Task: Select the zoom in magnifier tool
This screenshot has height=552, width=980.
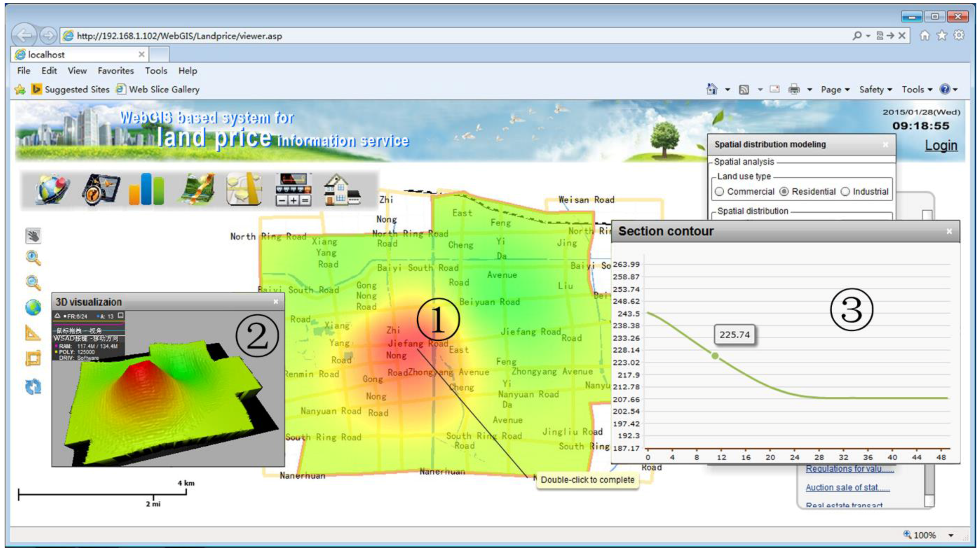Action: (33, 258)
